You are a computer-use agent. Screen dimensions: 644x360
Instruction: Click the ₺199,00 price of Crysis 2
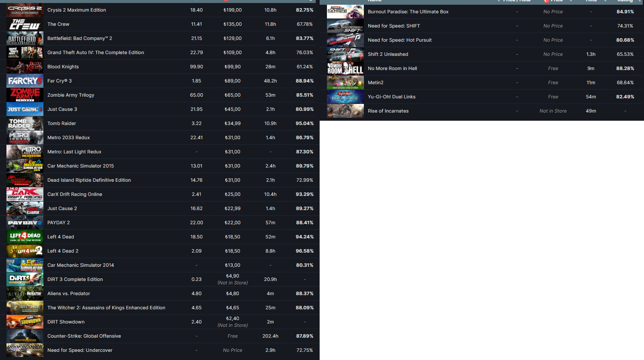pyautogui.click(x=232, y=10)
